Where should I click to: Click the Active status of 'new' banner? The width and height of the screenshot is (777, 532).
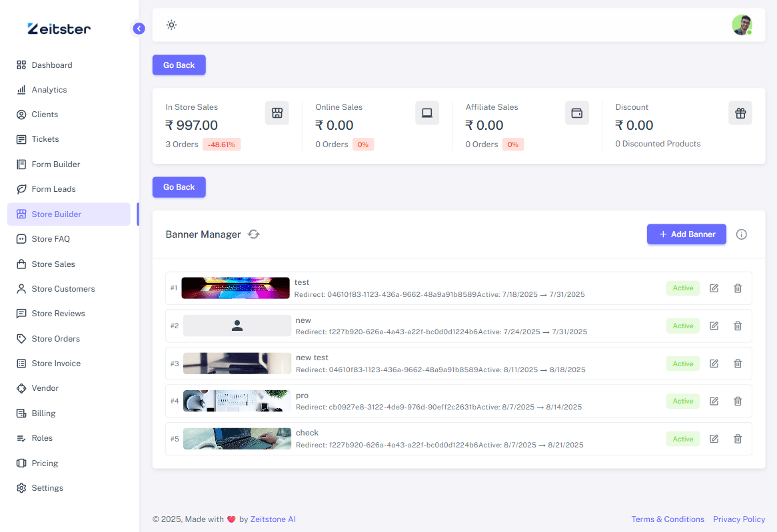point(683,326)
